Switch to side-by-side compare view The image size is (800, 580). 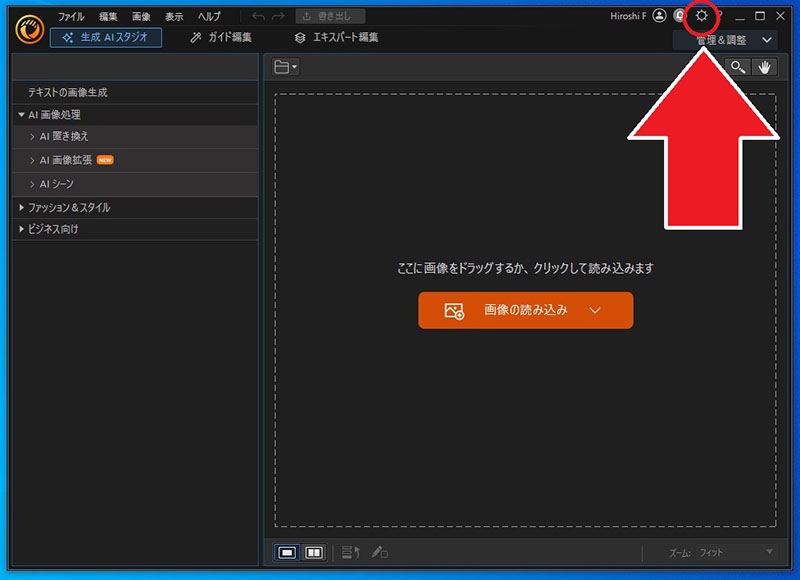click(x=314, y=552)
